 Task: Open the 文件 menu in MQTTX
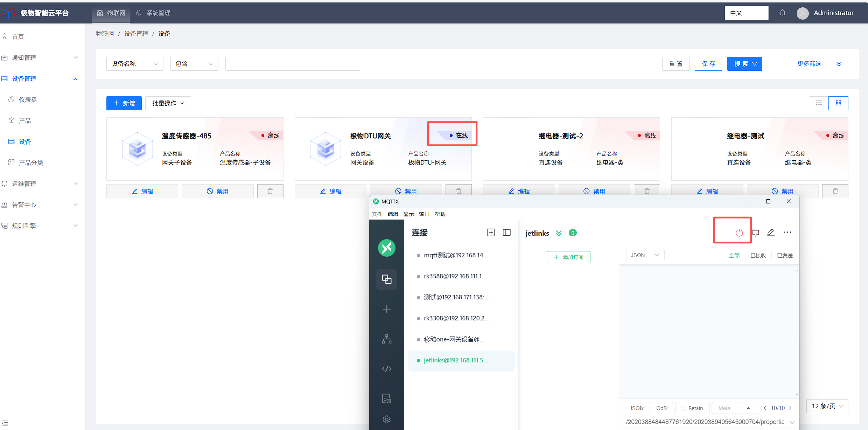[377, 214]
